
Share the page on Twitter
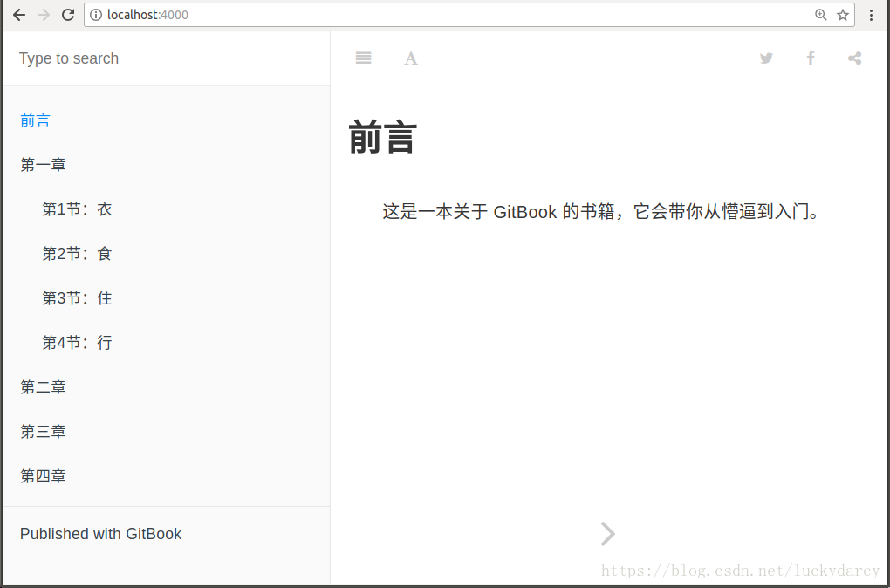(x=766, y=58)
